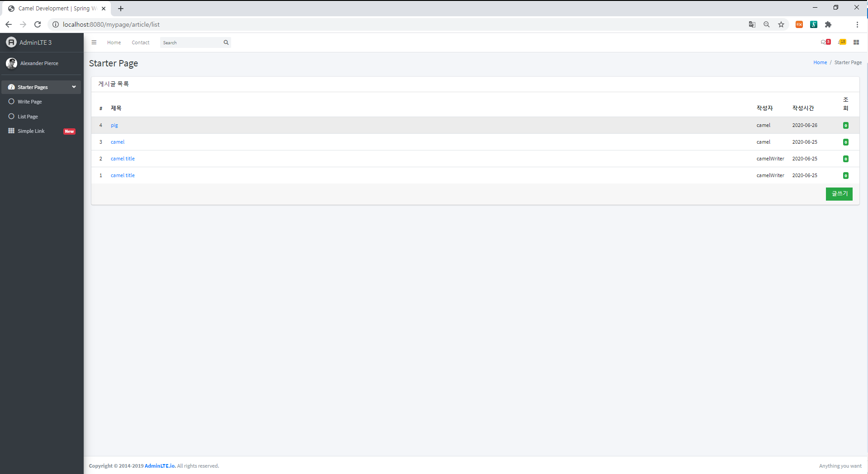Click the Starter Pages dashboard icon
868x474 pixels.
11,87
